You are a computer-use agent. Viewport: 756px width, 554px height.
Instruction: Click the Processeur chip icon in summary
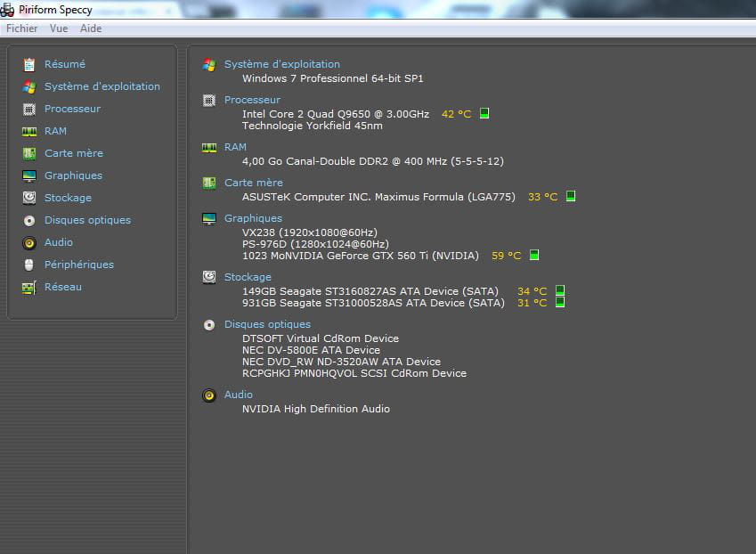[209, 101]
